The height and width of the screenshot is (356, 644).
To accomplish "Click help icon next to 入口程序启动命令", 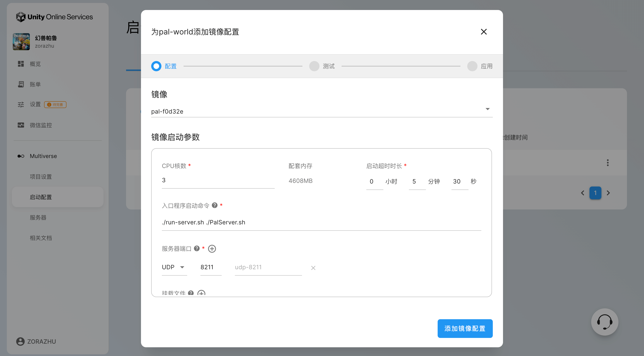I will [x=214, y=205].
